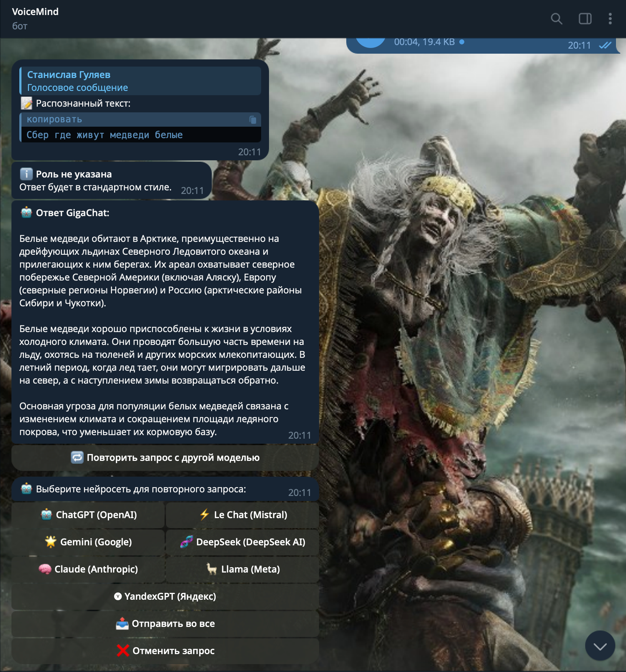Choose Llama (Meta) model
The height and width of the screenshot is (672, 626).
(x=242, y=569)
